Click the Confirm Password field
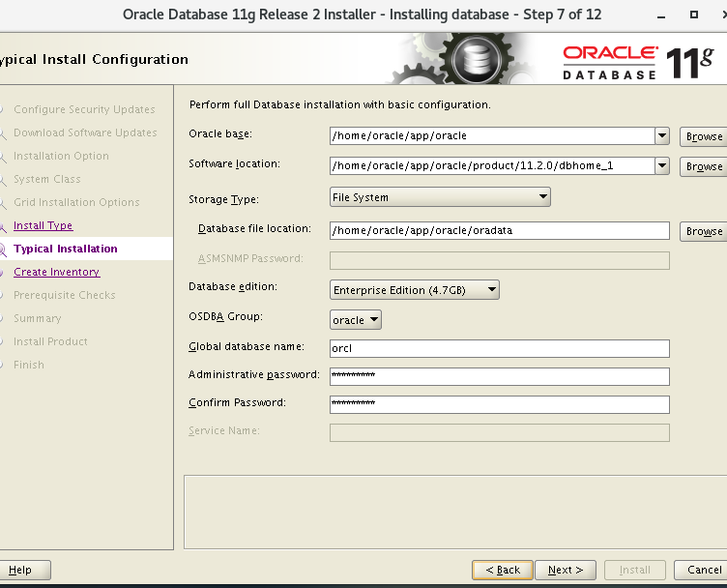This screenshot has width=727, height=588. 500,404
